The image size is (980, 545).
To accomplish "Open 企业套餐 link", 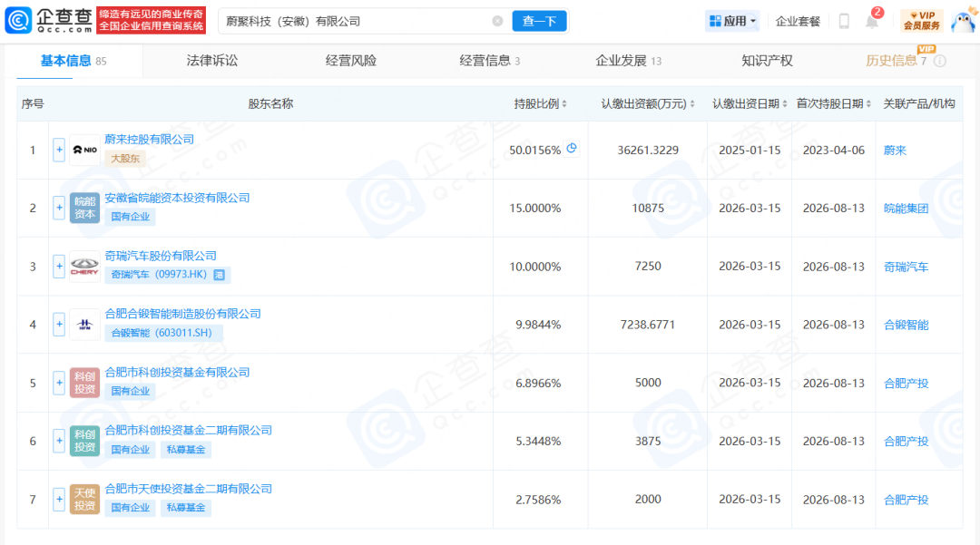I will (798, 21).
